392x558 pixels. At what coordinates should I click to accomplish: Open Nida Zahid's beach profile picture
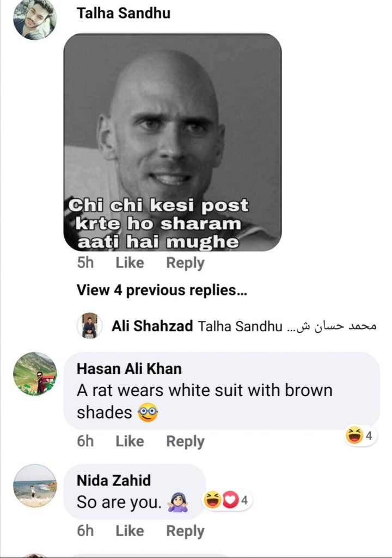(x=35, y=486)
